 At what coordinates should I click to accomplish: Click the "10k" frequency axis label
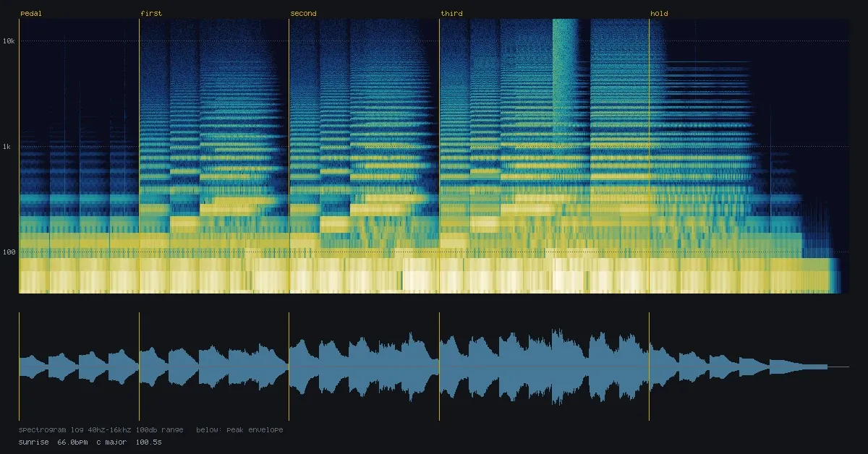coord(9,41)
